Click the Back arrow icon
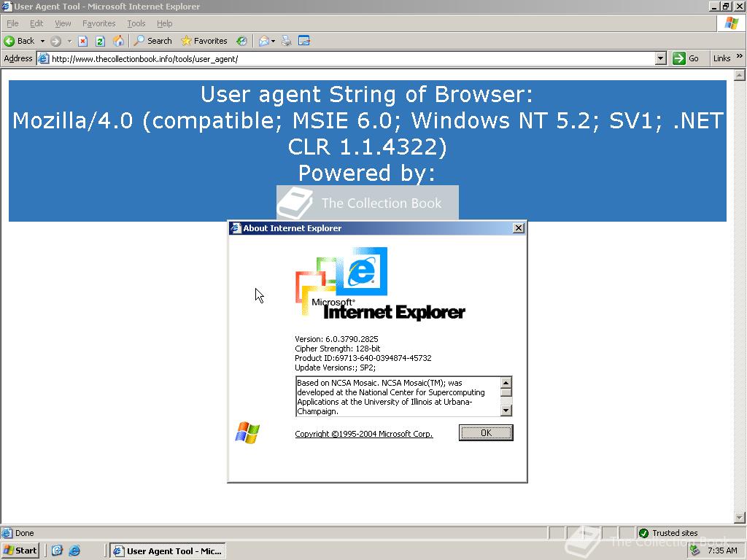747x560 pixels. click(9, 41)
